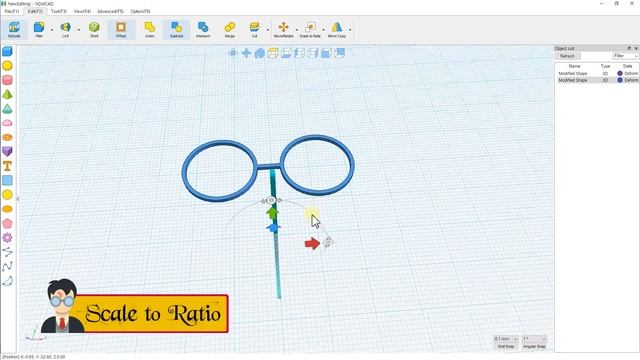The width and height of the screenshot is (640, 360).
Task: Click the red axis arrow on manipulator
Action: tap(312, 243)
